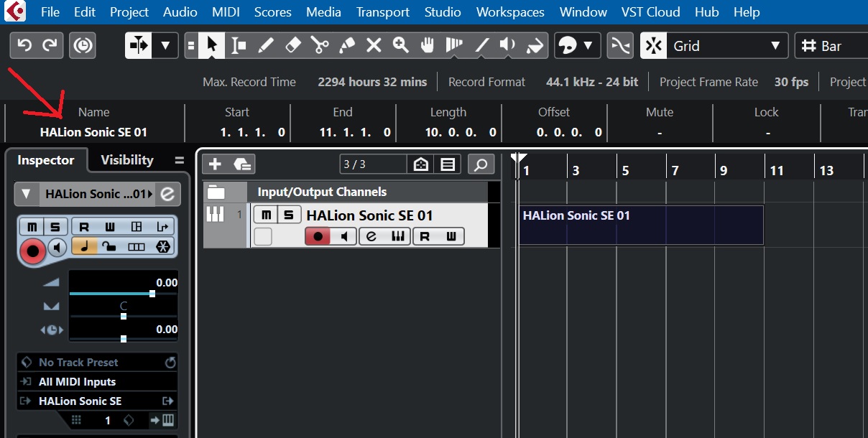Open the Studio menu
The image size is (868, 438).
click(x=443, y=12)
